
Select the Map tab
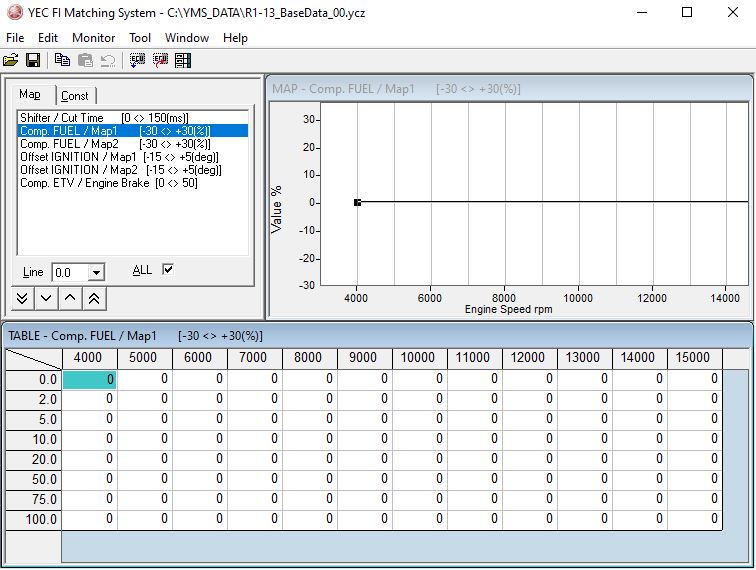(32, 94)
